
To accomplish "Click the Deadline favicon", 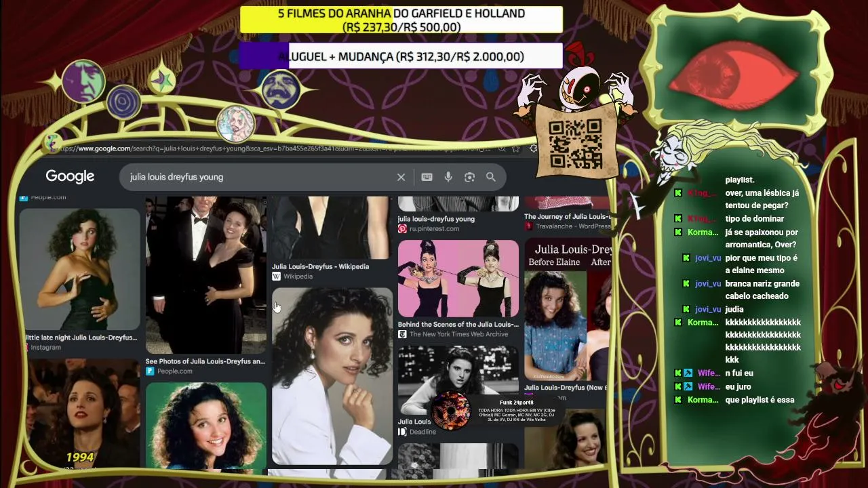I will point(402,432).
